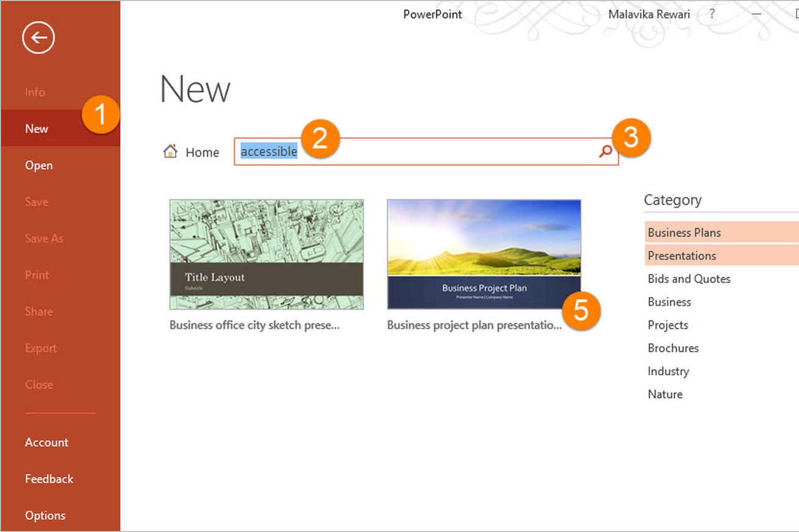Image resolution: width=799 pixels, height=532 pixels.
Task: Switch to the Save As tab
Action: (44, 238)
